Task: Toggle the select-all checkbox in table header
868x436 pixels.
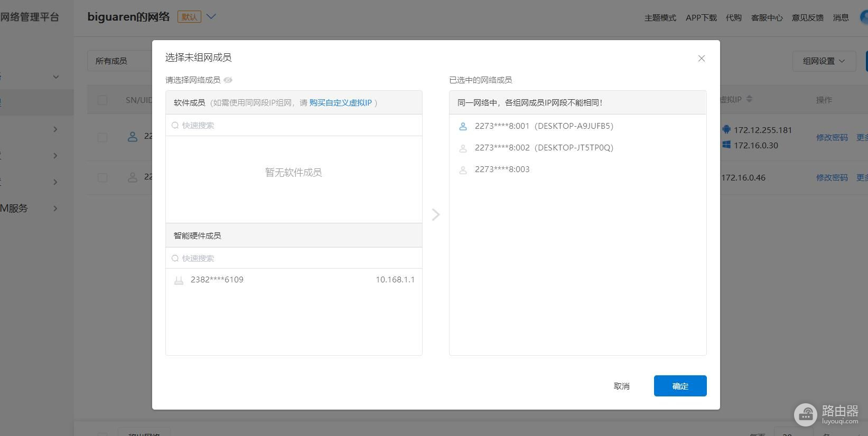Action: pos(102,100)
